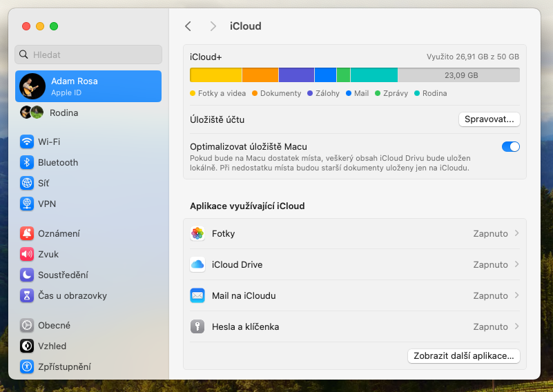The image size is (553, 392).
Task: Click the Hledat search field
Action: [x=88, y=55]
